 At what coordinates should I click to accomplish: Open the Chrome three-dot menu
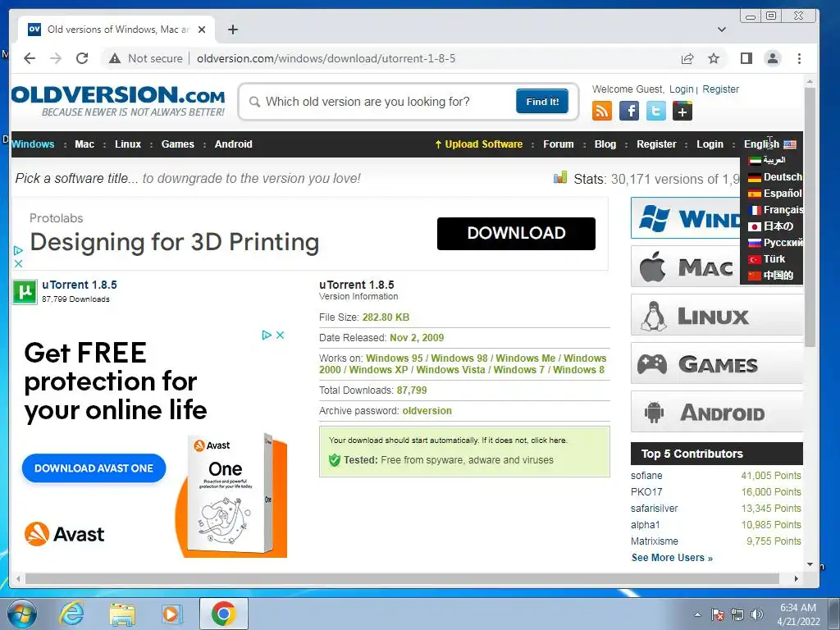point(799,58)
